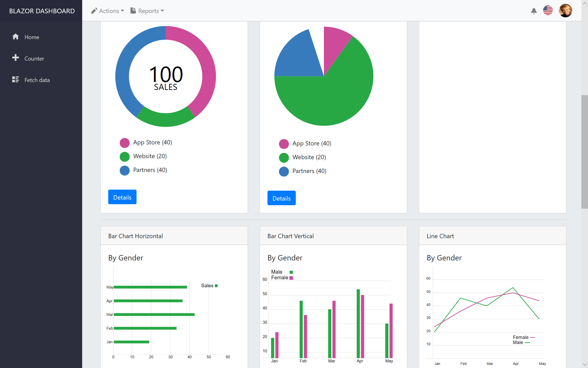Screen dimensions: 588x368
Task: Click Details button under donut chart
Action: [122, 197]
